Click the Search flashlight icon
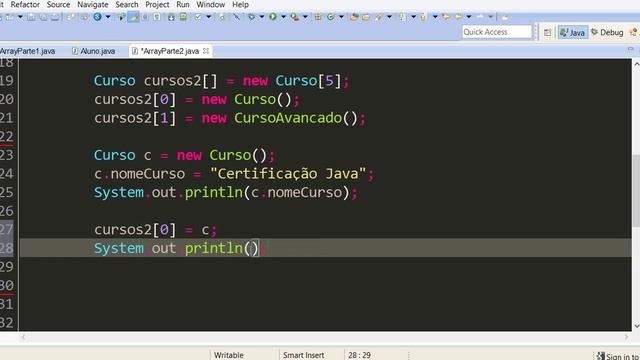640x360 pixels. click(x=379, y=17)
